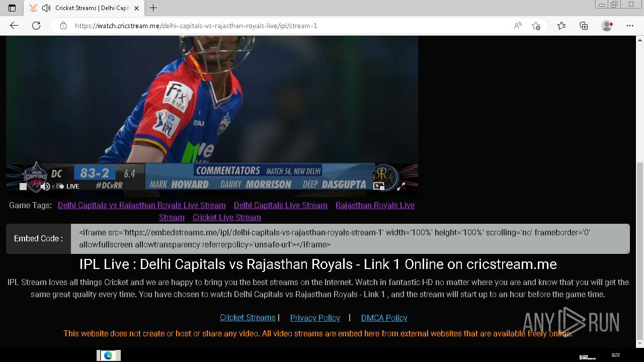Jump to the LIVE indicator in the player

(69, 187)
